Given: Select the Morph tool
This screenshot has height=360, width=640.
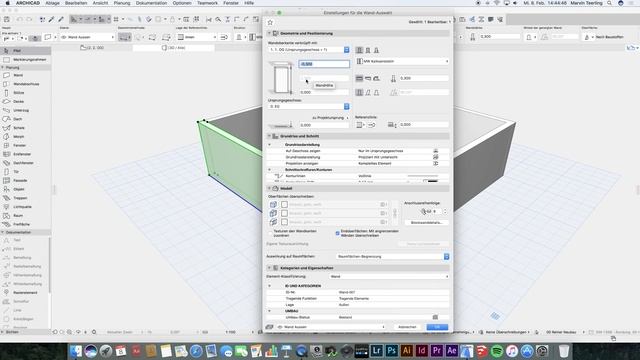Looking at the screenshot, I should click(x=25, y=137).
